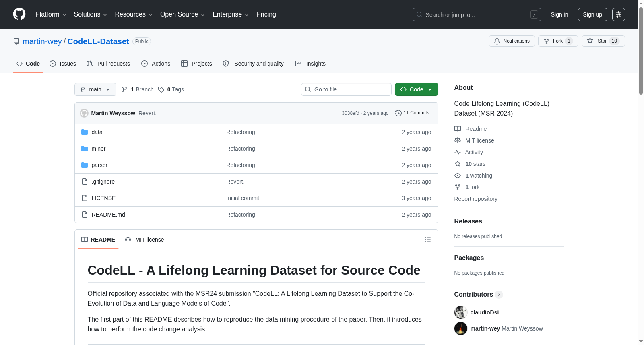
Task: Expand the Platform menu
Action: 51,14
